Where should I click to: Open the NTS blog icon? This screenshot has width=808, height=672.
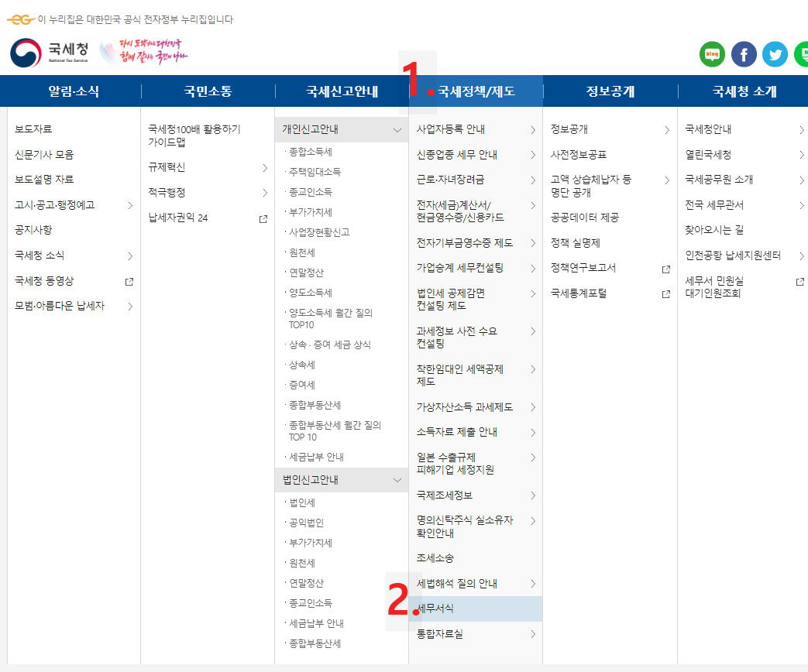coord(712,54)
